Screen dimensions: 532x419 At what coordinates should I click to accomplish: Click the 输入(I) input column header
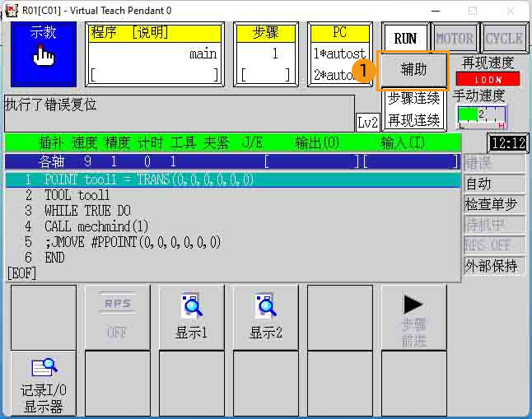click(403, 142)
